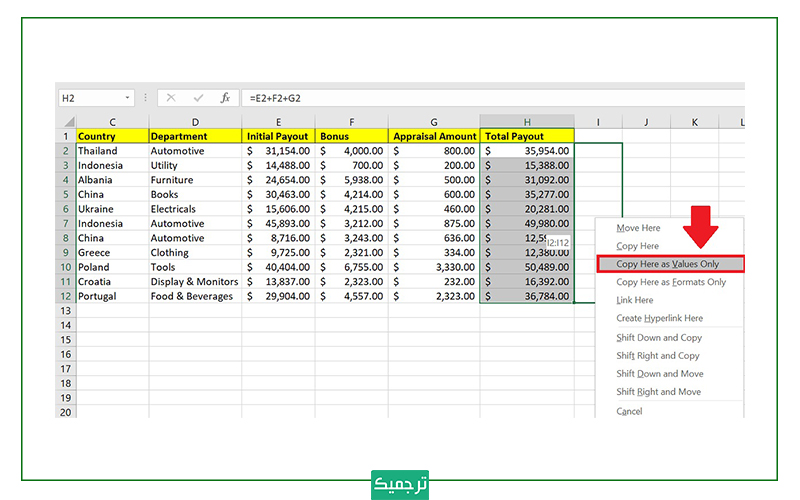Choose Create Hyperlink Here option
The height and width of the screenshot is (500, 800).
[659, 318]
